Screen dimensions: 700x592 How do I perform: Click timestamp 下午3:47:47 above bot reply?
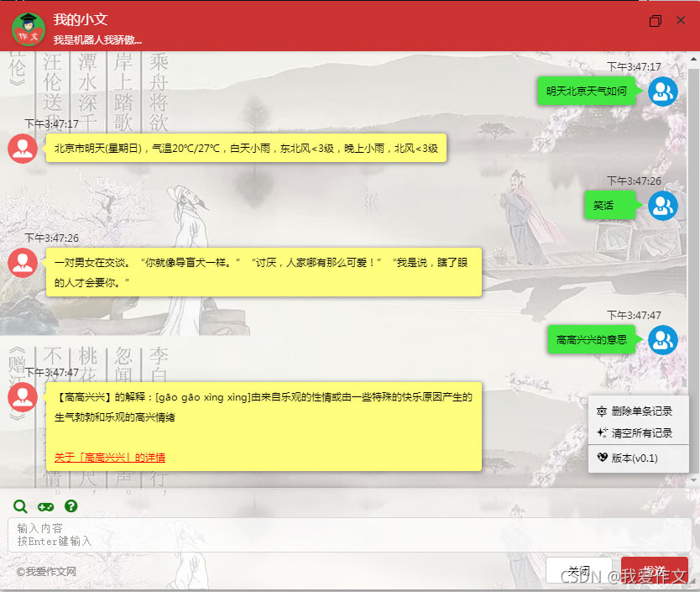pyautogui.click(x=52, y=372)
